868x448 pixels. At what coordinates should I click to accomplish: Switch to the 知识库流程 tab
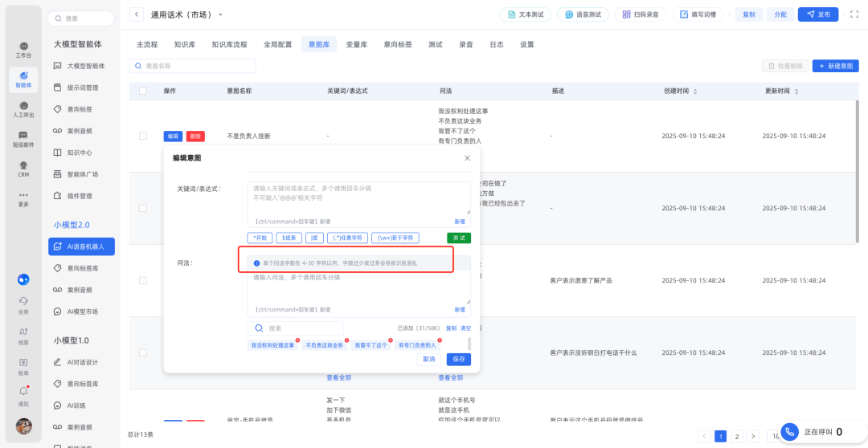(x=229, y=45)
